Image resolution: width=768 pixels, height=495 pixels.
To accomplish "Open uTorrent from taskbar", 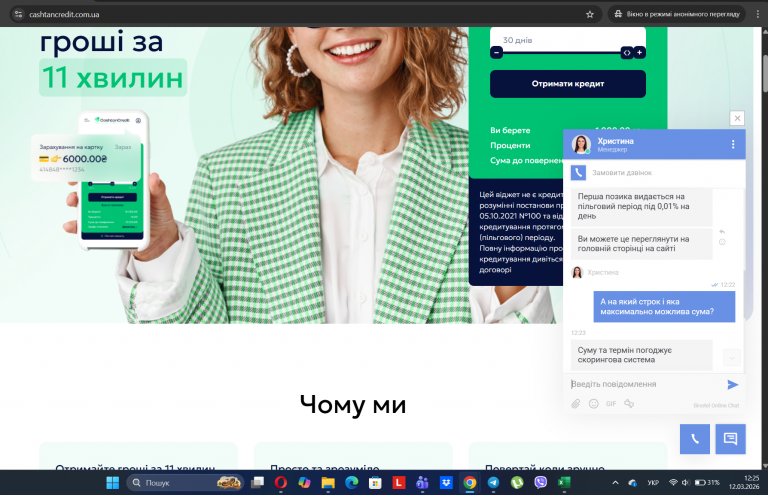I will point(517,483).
